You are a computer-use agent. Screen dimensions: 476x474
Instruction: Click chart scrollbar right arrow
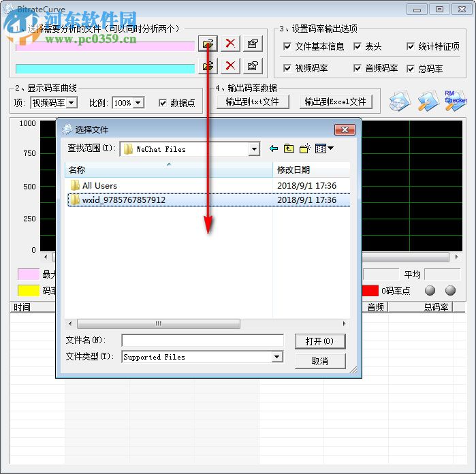[x=456, y=257]
